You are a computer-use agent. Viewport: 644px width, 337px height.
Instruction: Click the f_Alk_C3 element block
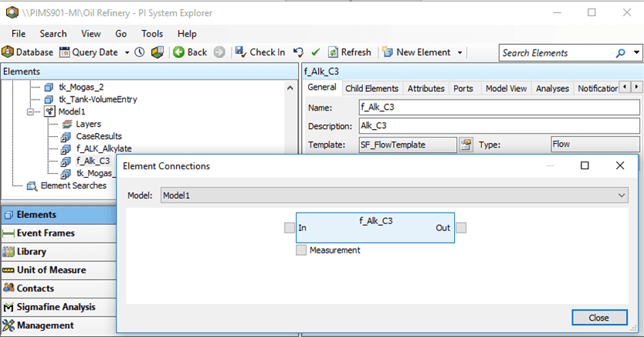coord(375,228)
